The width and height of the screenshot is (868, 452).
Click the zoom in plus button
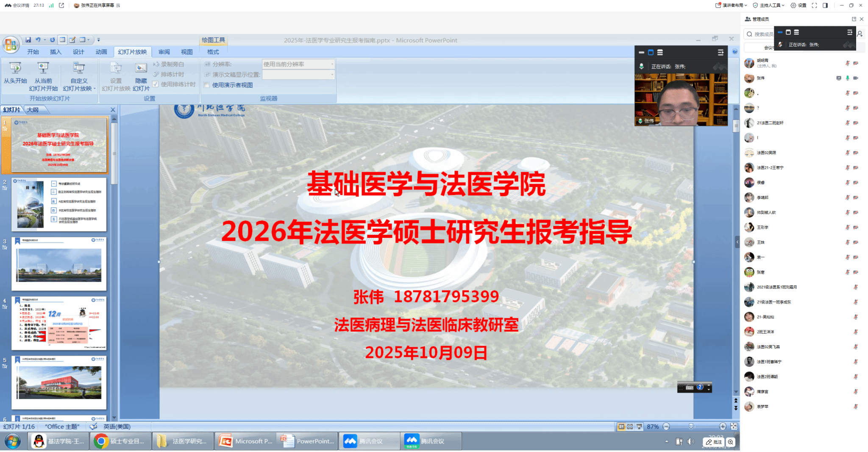pyautogui.click(x=723, y=427)
